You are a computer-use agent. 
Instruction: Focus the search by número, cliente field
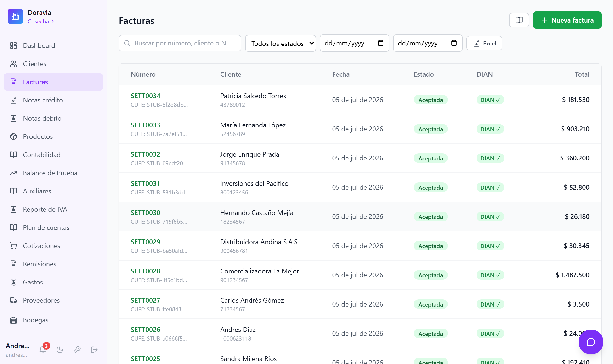(180, 43)
